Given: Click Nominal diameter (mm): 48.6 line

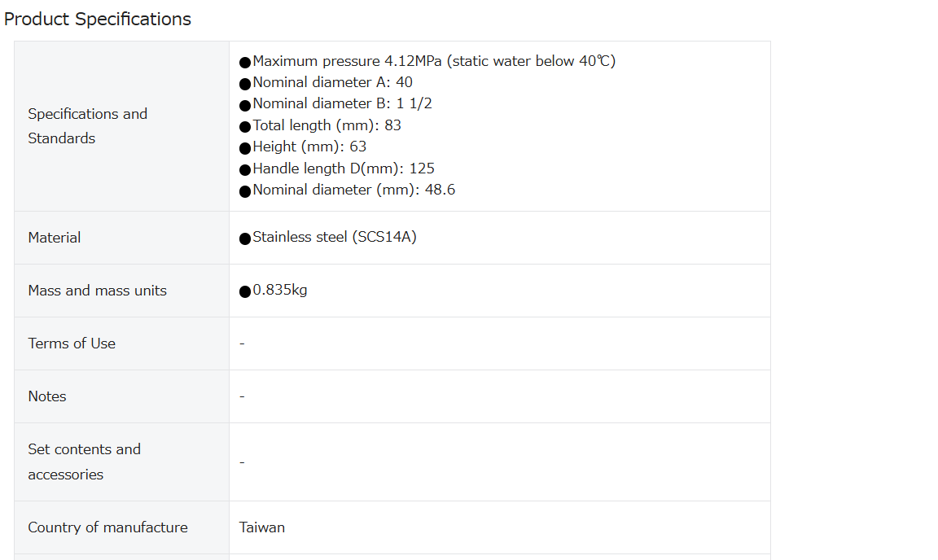Looking at the screenshot, I should [347, 190].
